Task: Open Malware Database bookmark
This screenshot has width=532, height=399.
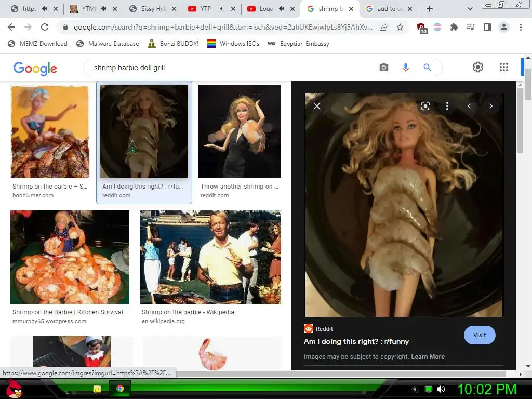Action: (x=108, y=44)
